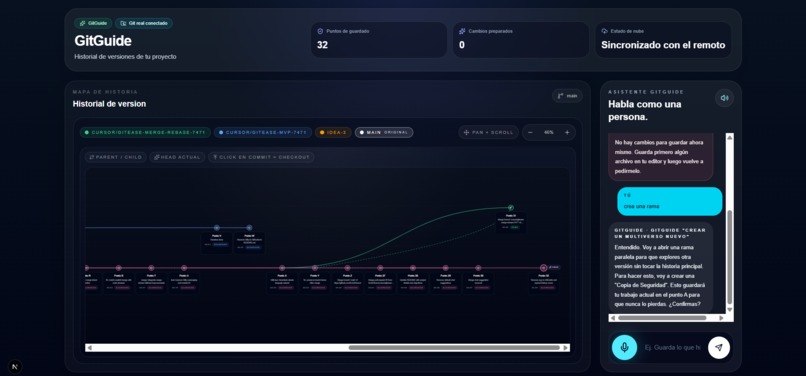The height and width of the screenshot is (376, 806).
Task: Checkout the commit node 'Punto X'
Action: pyautogui.click(x=282, y=267)
